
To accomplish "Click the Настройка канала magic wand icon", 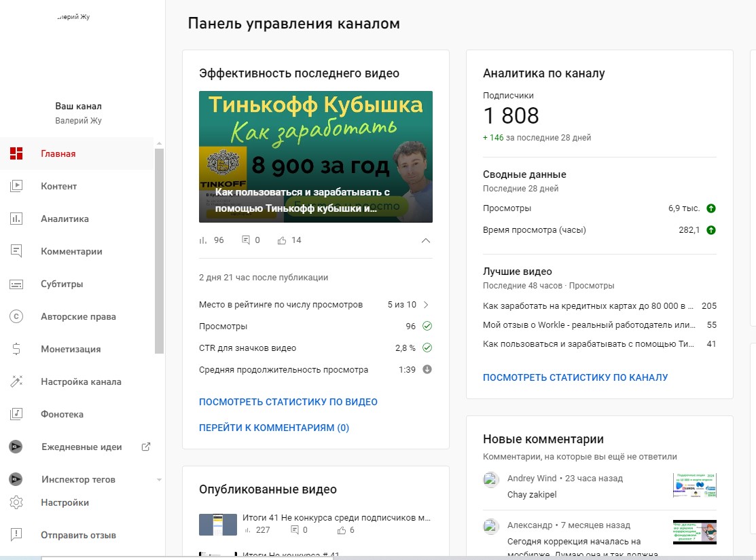I will click(16, 381).
